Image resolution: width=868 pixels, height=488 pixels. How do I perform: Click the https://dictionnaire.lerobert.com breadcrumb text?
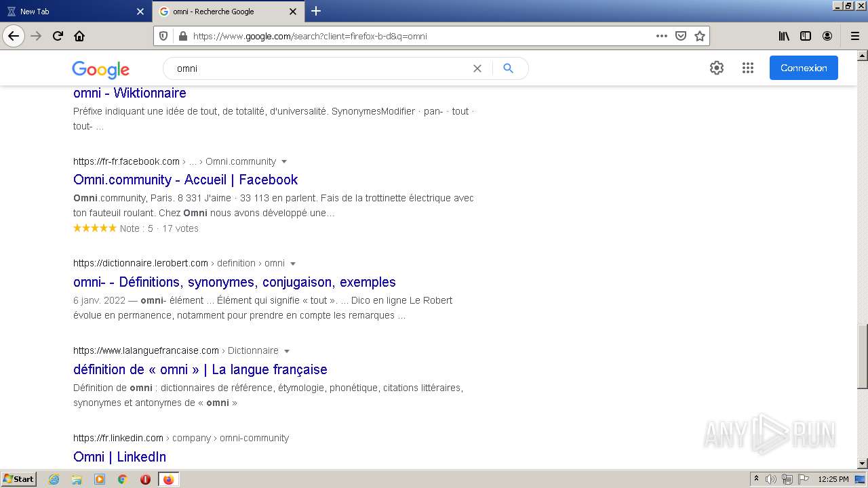(x=140, y=263)
